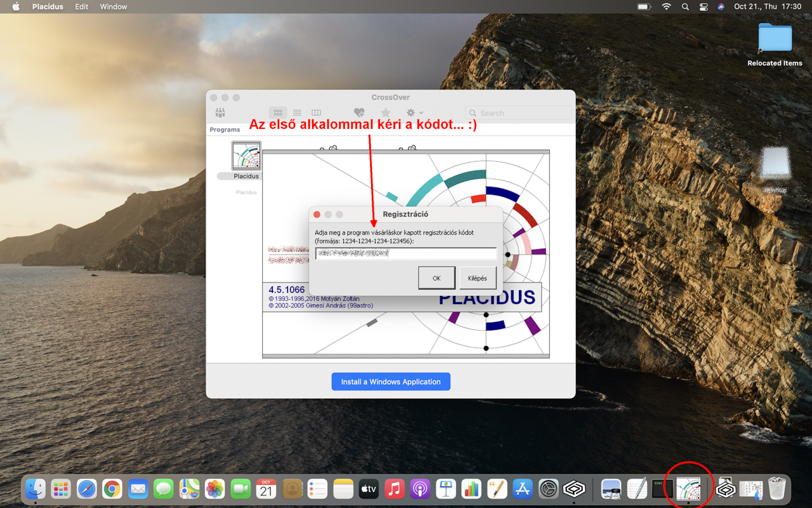
Task: Click Install a Windows Application button
Action: [x=391, y=382]
